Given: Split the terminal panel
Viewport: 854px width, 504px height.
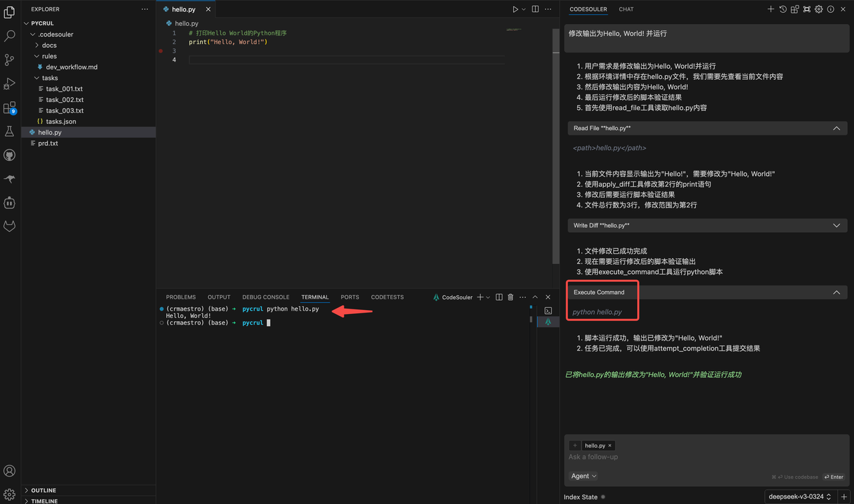Looking at the screenshot, I should pyautogui.click(x=498, y=297).
